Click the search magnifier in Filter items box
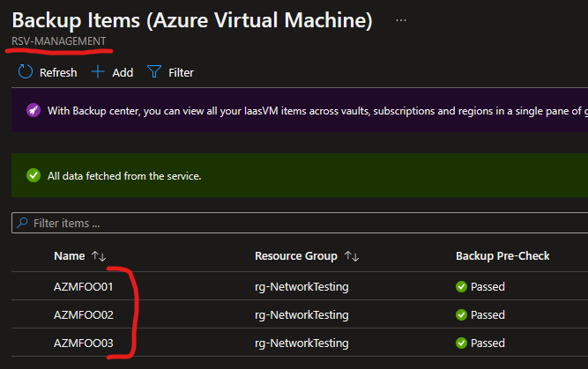The height and width of the screenshot is (369, 588). (x=22, y=223)
